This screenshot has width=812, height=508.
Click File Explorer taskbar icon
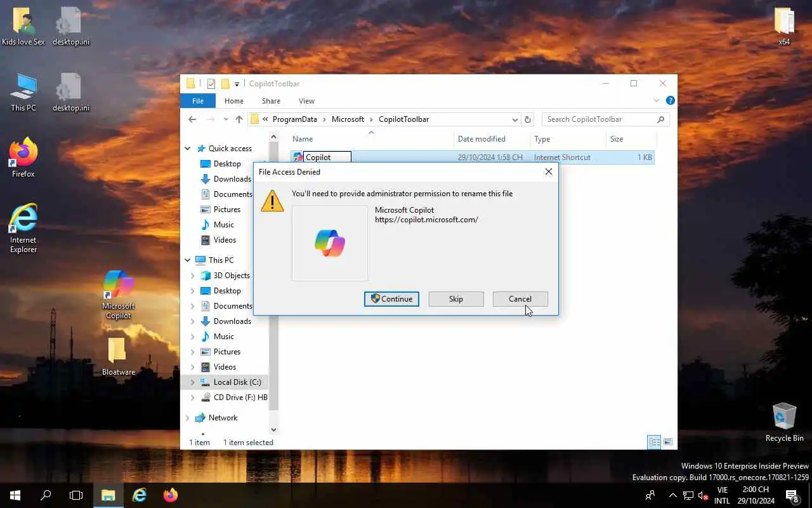(x=108, y=495)
